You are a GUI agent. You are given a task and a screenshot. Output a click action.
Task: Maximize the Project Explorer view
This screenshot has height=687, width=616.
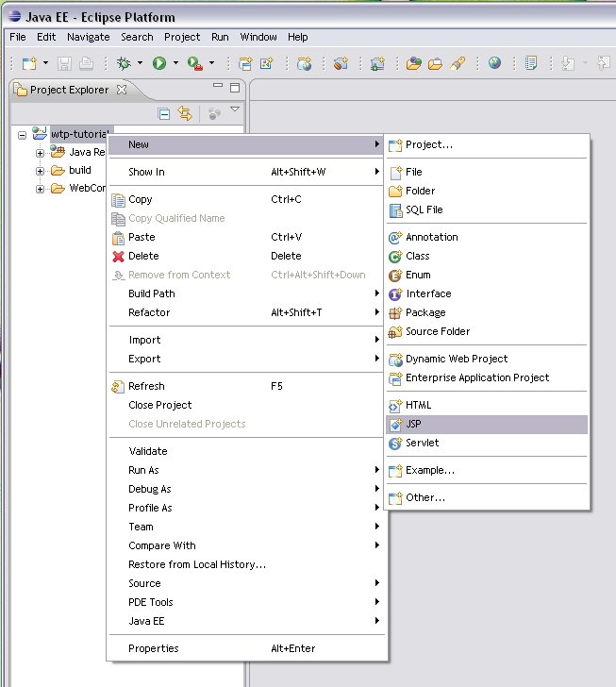coord(235,88)
